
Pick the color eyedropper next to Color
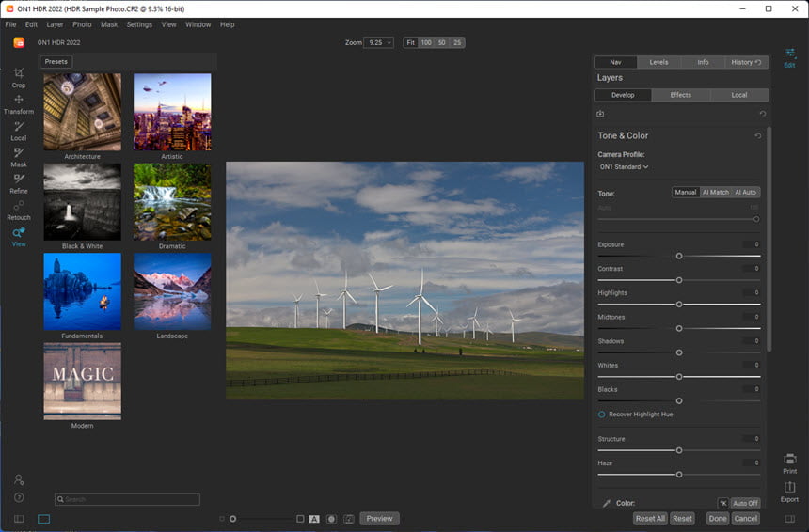pos(606,503)
